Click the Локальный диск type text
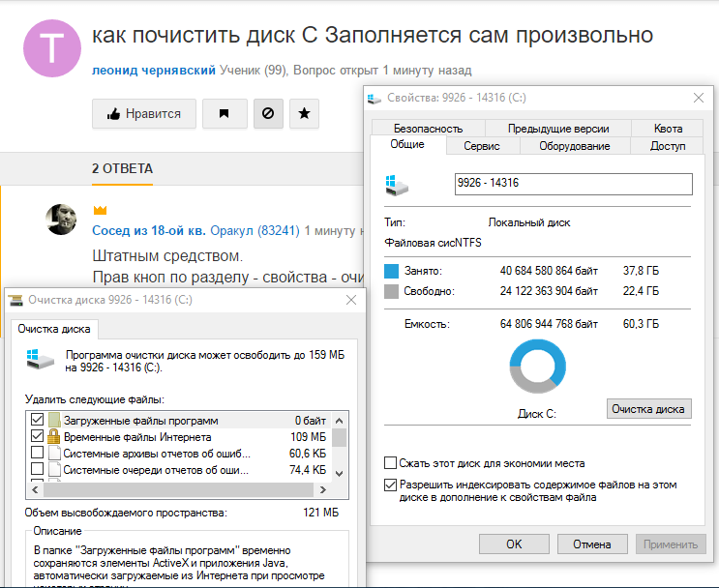This screenshot has width=719, height=588. pos(529,222)
